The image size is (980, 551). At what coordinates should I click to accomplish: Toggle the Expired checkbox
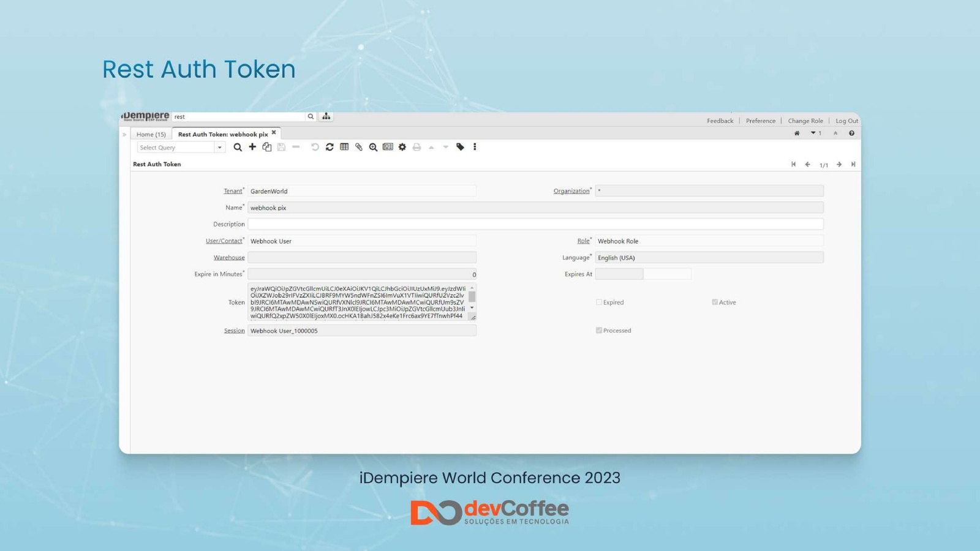click(599, 302)
